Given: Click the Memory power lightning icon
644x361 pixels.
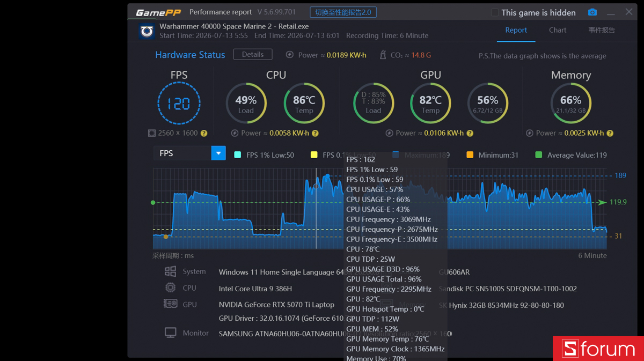Looking at the screenshot, I should (x=530, y=133).
